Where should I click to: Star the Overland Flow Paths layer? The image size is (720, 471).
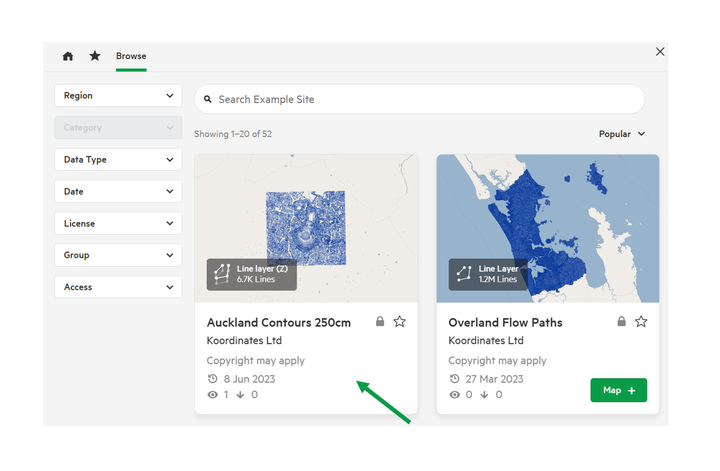pyautogui.click(x=641, y=322)
